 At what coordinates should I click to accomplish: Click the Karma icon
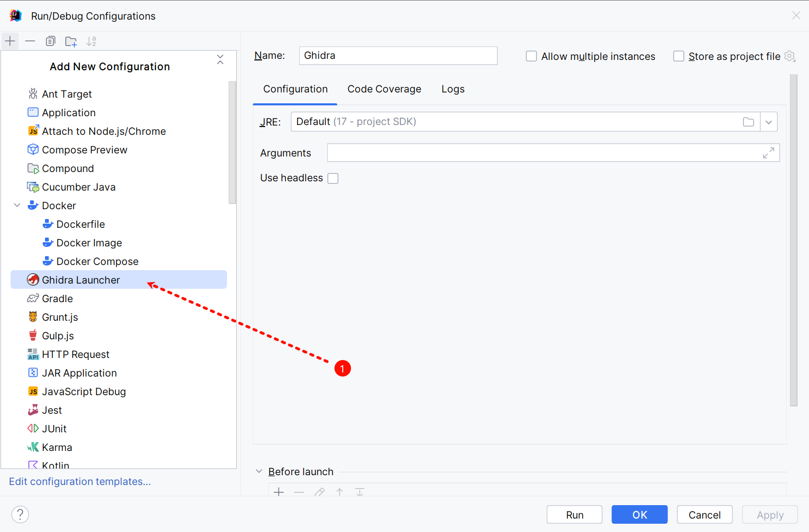(33, 447)
